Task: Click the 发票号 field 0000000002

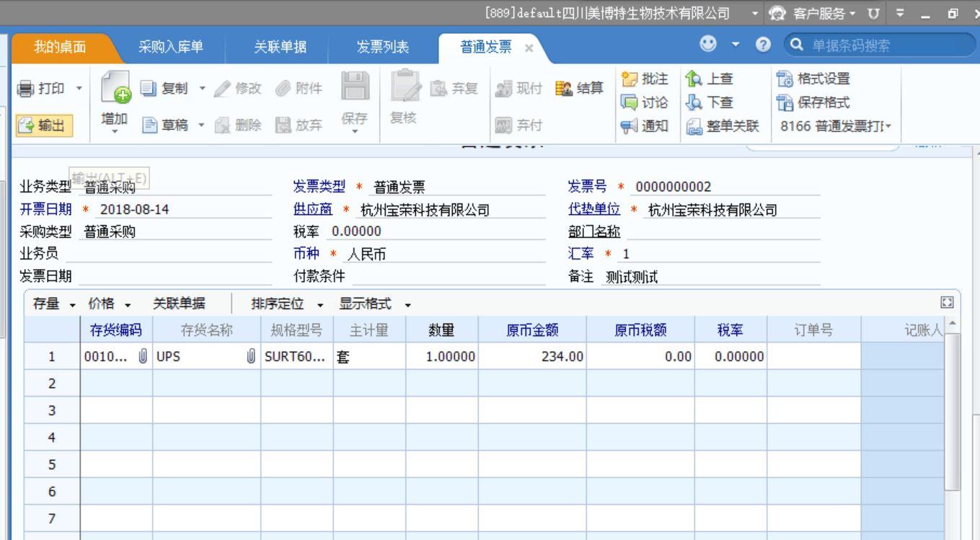Action: [x=725, y=187]
